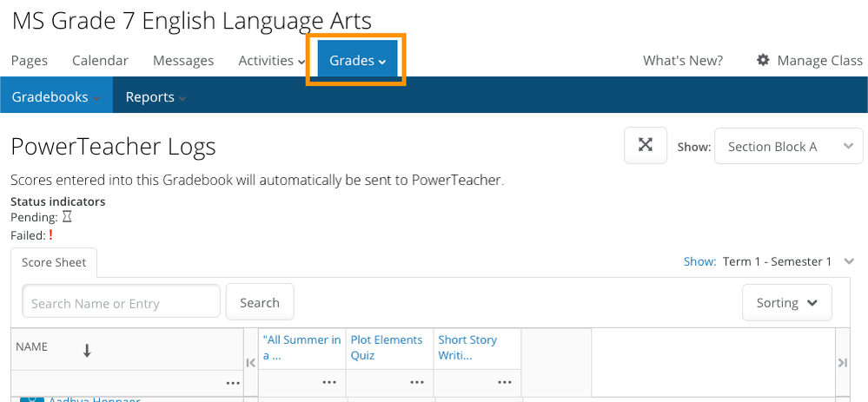
Task: Open the Gradebooks submenu
Action: (50, 97)
